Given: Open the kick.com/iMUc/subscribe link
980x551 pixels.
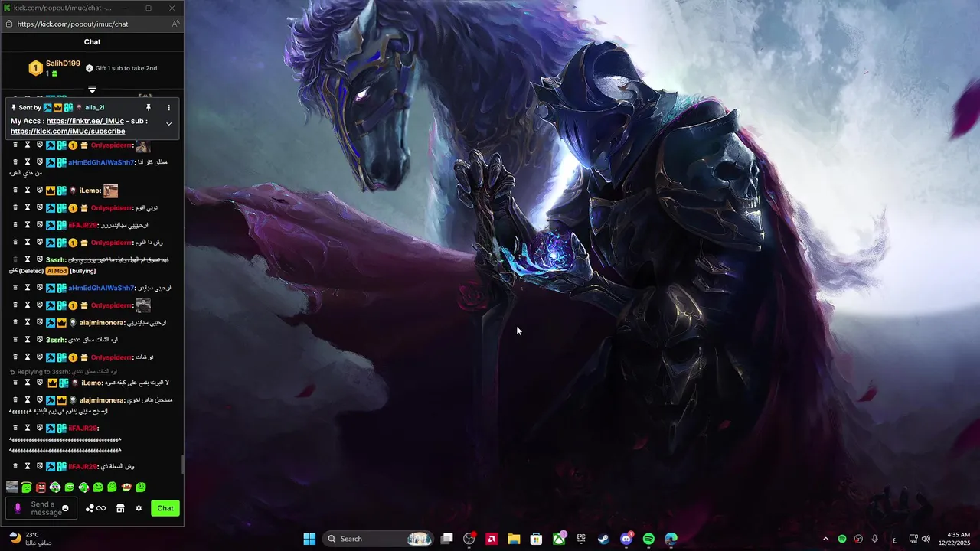Looking at the screenshot, I should click(x=67, y=131).
